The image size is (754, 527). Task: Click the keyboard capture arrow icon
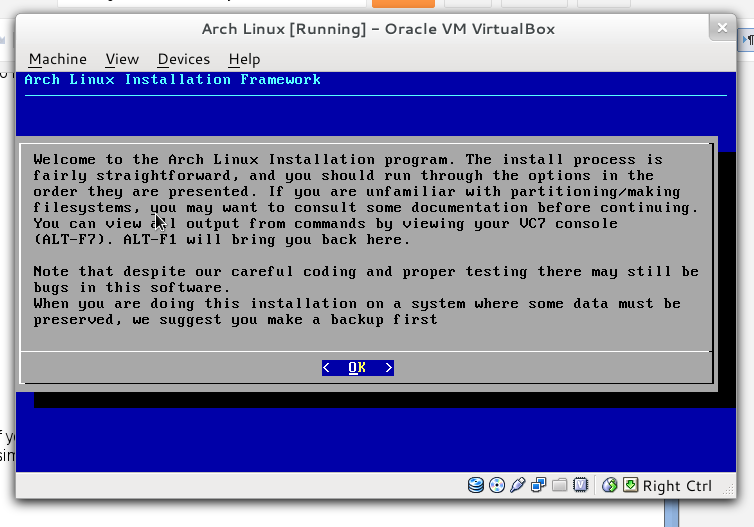click(630, 485)
